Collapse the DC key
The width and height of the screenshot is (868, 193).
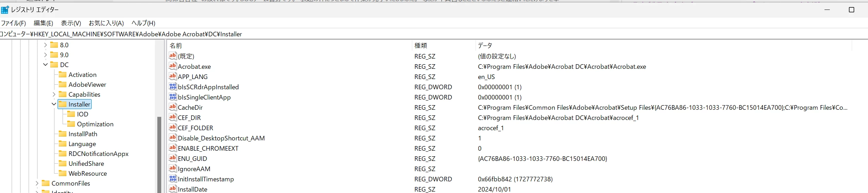(x=45, y=65)
